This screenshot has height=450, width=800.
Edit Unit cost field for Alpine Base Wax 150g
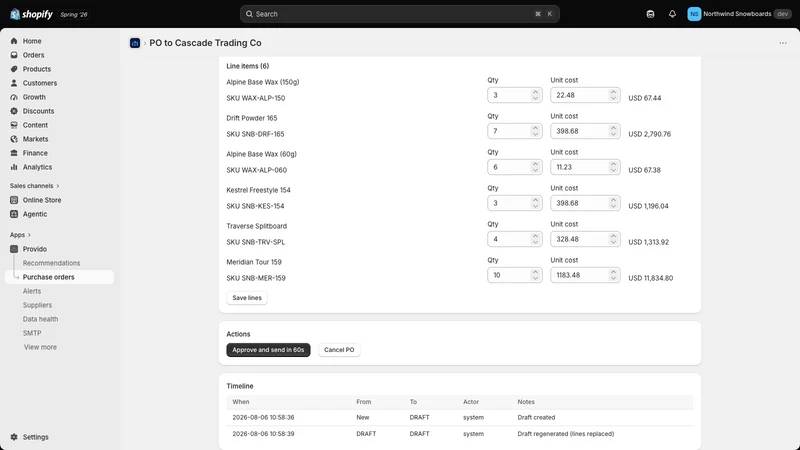(x=585, y=95)
